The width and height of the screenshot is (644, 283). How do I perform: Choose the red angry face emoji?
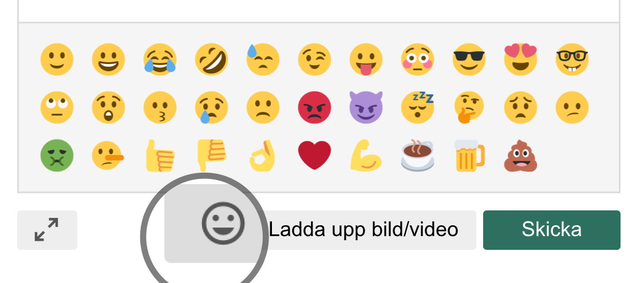point(315,107)
